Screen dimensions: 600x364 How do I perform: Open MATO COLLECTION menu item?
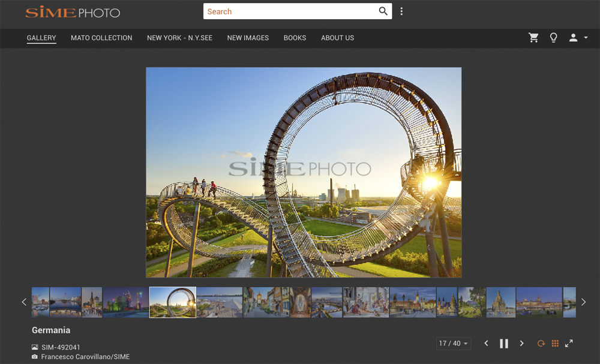pyautogui.click(x=101, y=38)
